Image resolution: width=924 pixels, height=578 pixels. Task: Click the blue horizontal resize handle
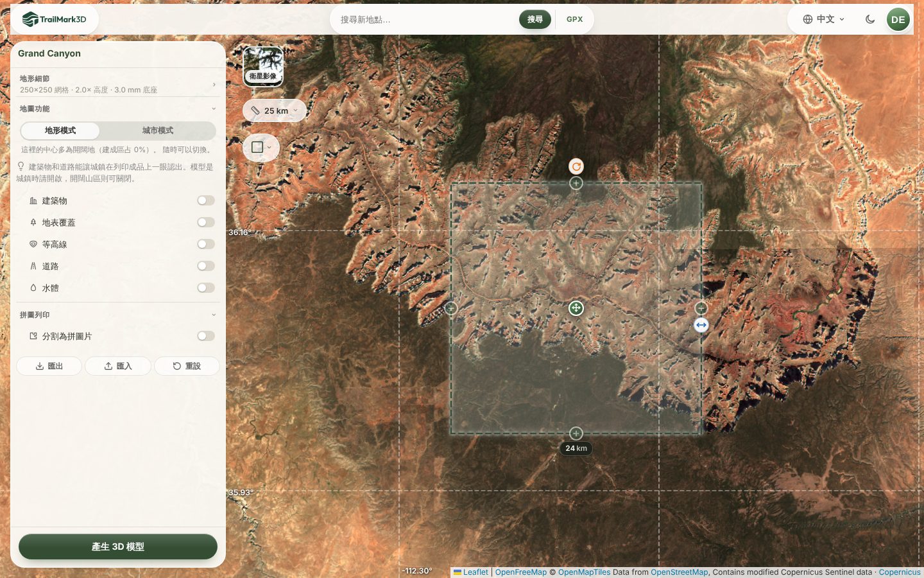[701, 325]
